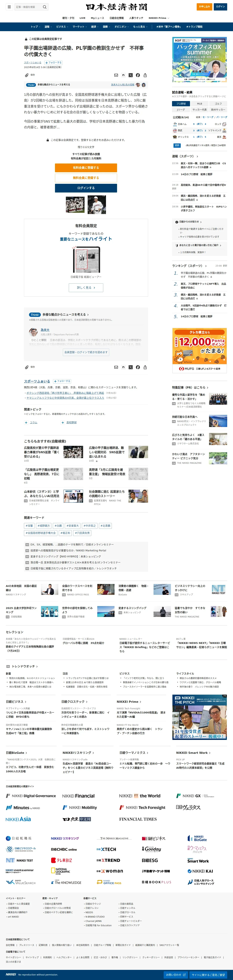The height and width of the screenshot is (980, 233).
Task: Click the orange 有料会員に登録する button
Action: 86,168
